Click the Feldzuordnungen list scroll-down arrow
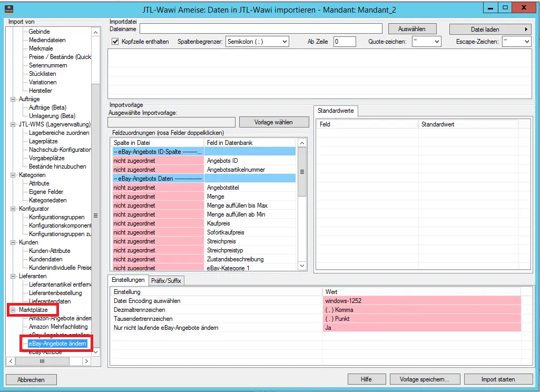 tap(302, 266)
